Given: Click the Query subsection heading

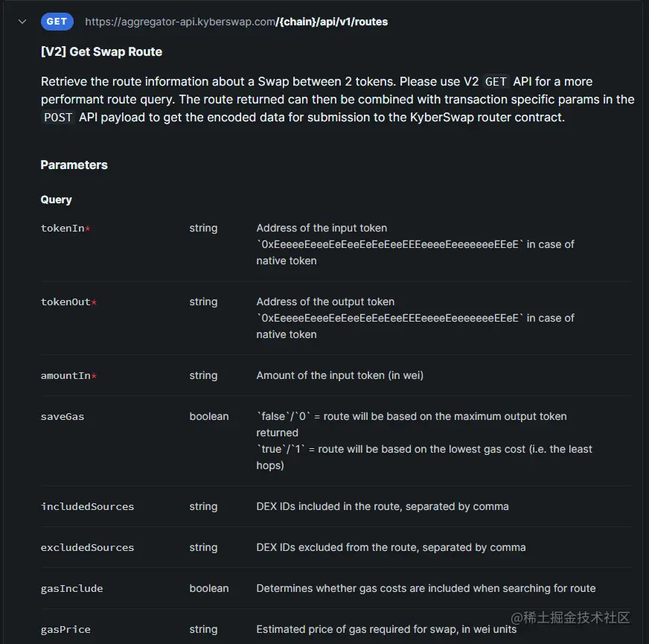Looking at the screenshot, I should click(x=56, y=200).
